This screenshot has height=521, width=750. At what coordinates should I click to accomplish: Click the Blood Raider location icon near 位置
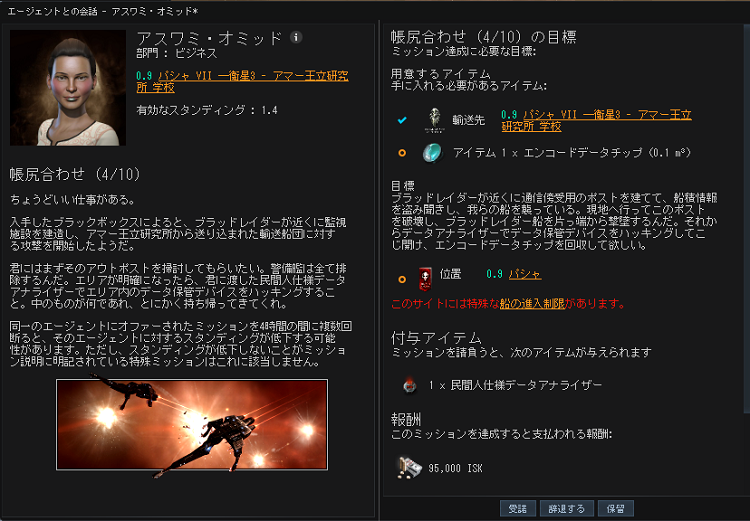click(x=425, y=279)
